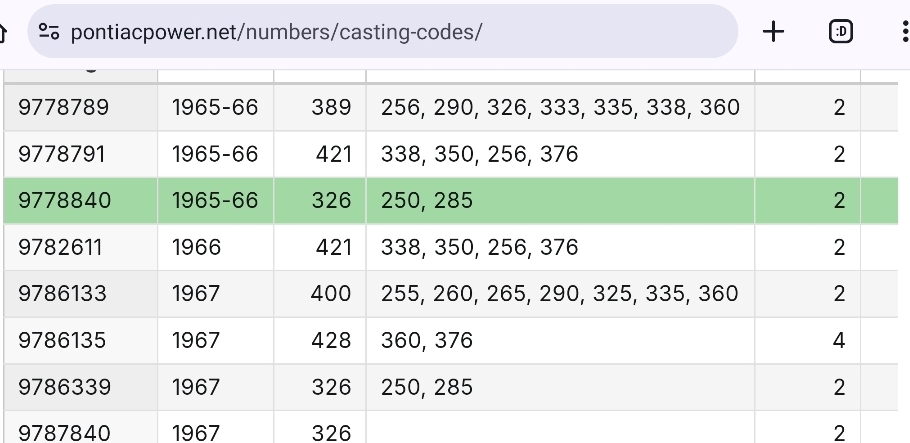
Task: Click year 1967 in the 9786135 row
Action: tap(196, 340)
